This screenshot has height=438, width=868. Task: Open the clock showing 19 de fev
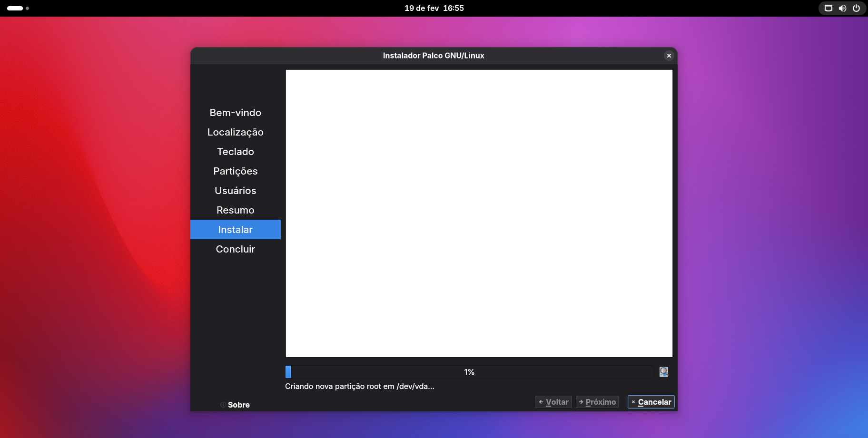pyautogui.click(x=434, y=8)
